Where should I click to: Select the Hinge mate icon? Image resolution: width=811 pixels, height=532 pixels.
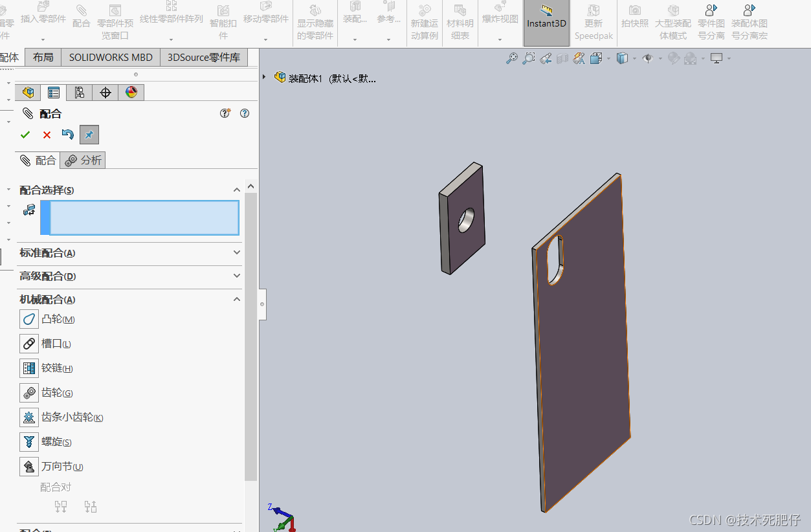click(x=29, y=368)
